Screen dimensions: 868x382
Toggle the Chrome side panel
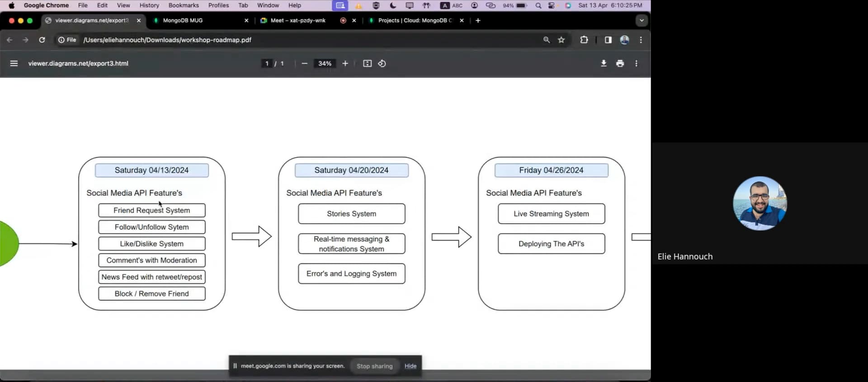point(608,40)
